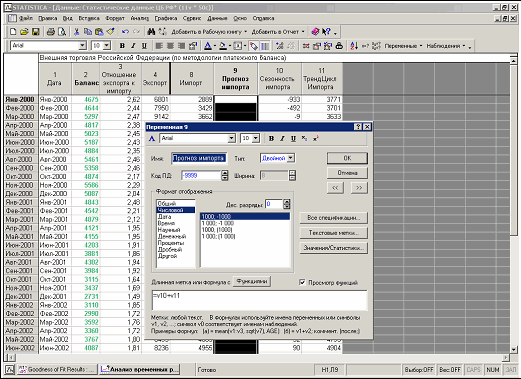Save using the floppy disk icon

(x=35, y=32)
